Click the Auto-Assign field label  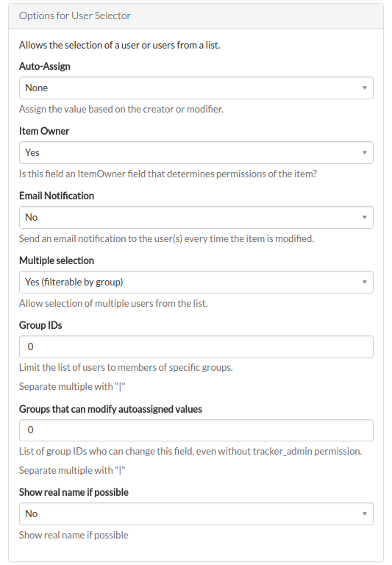45,66
